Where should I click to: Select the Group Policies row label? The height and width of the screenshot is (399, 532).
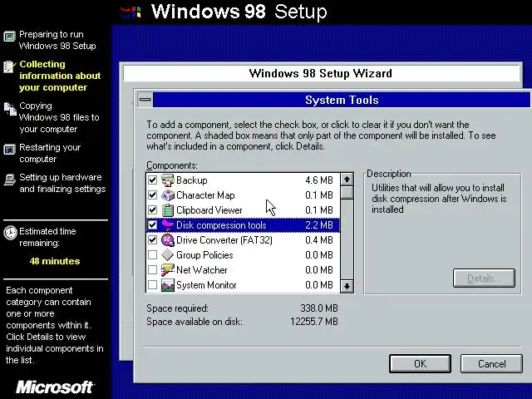coord(204,255)
